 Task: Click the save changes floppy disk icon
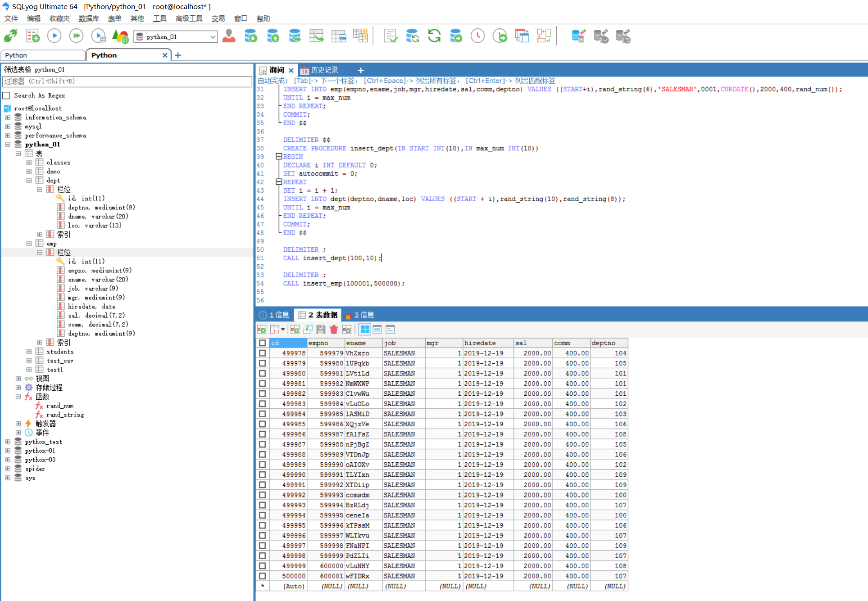tap(321, 330)
